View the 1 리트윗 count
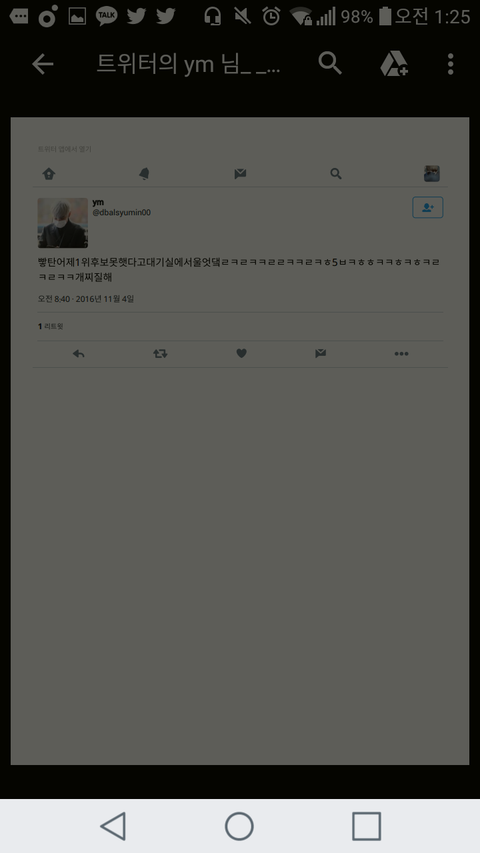480x853 pixels. pyautogui.click(x=51, y=326)
